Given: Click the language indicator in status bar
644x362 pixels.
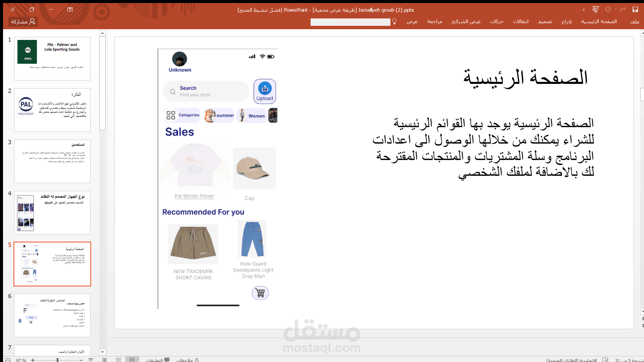Looking at the screenshot, I should 572,360.
